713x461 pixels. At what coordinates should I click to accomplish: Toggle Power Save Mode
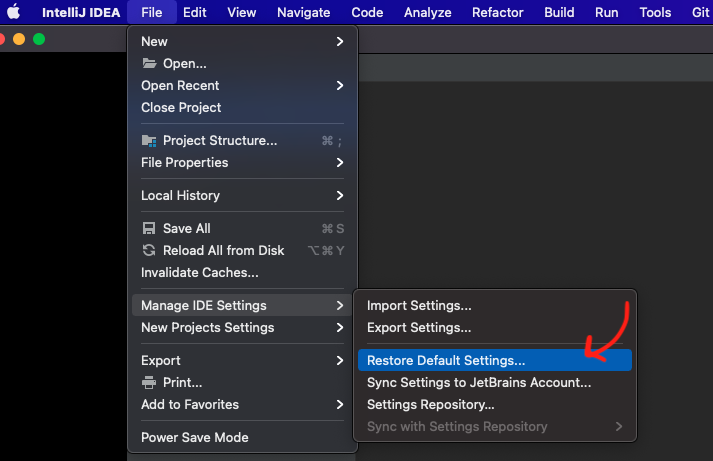coord(242,437)
